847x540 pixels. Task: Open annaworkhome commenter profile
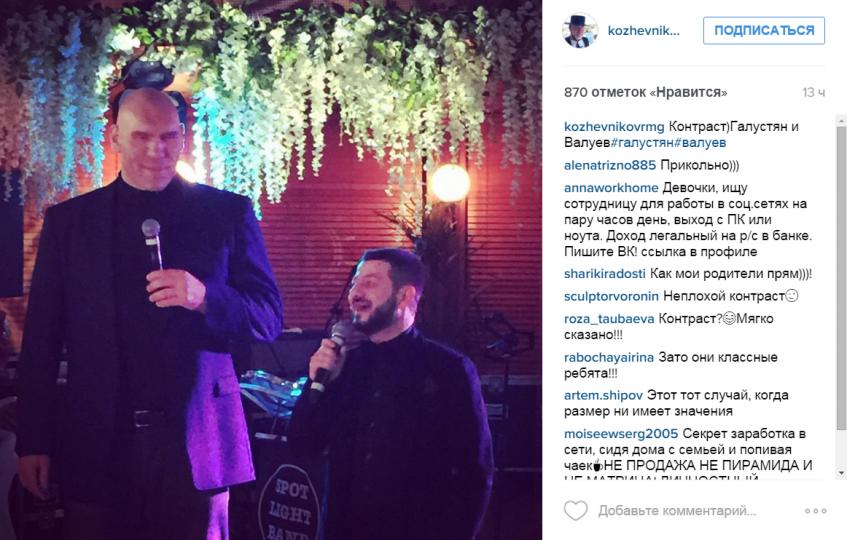611,188
